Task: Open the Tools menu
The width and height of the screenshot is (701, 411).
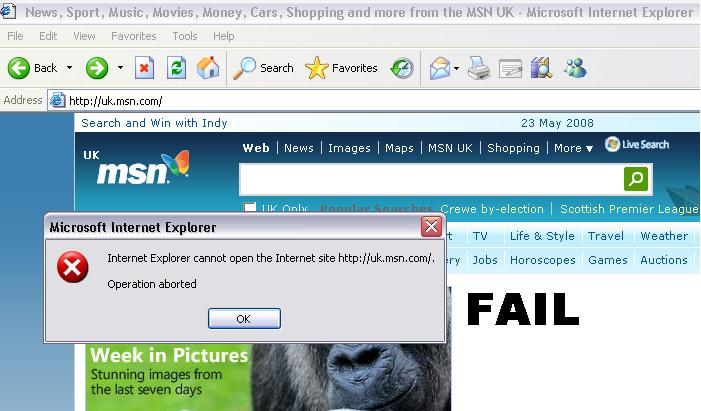Action: coord(185,36)
